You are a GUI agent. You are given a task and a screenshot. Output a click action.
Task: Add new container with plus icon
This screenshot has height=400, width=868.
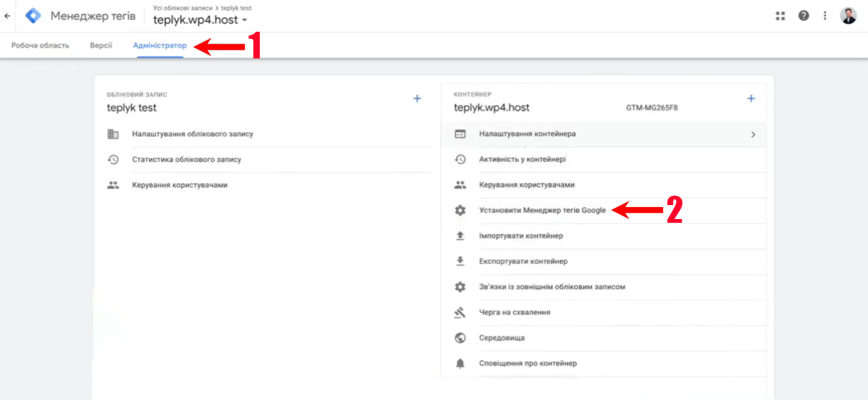tap(751, 98)
